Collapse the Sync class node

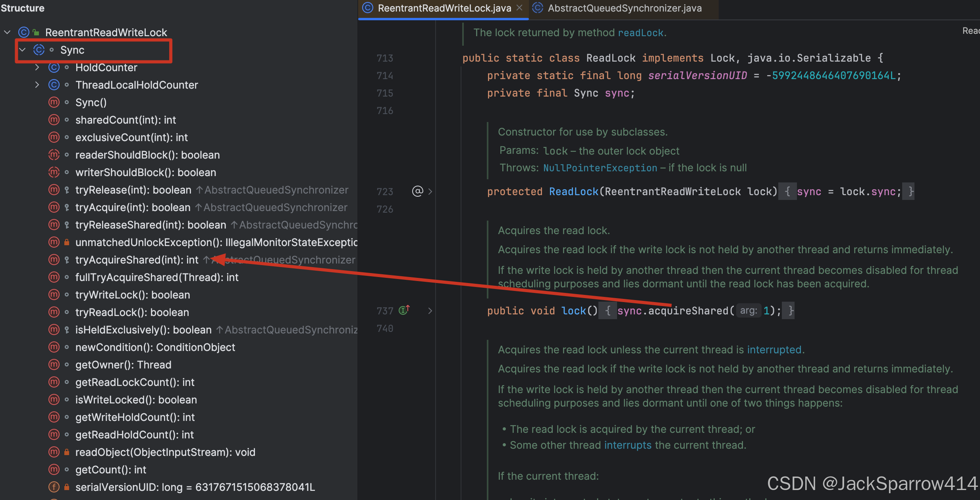click(x=22, y=50)
